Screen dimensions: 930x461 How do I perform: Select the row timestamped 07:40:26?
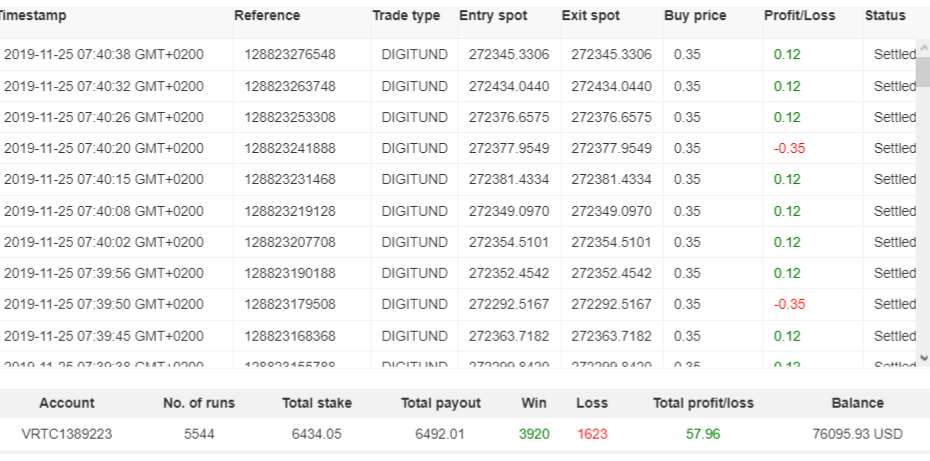click(x=103, y=117)
